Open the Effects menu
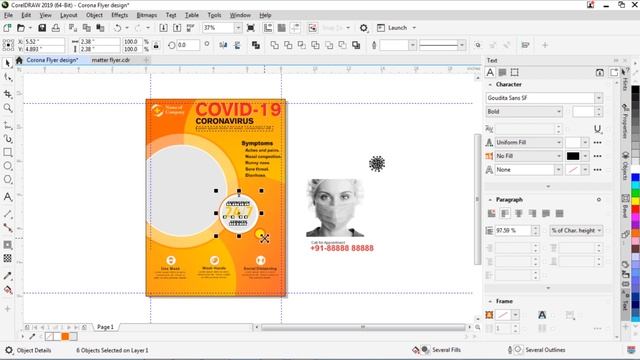Screen dimensions: 640x360 (x=120, y=15)
